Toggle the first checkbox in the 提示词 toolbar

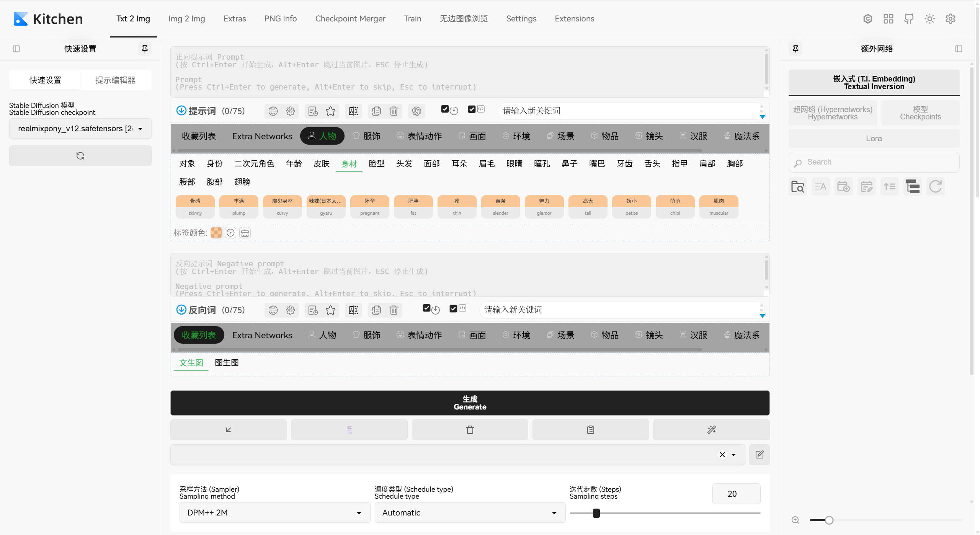445,109
